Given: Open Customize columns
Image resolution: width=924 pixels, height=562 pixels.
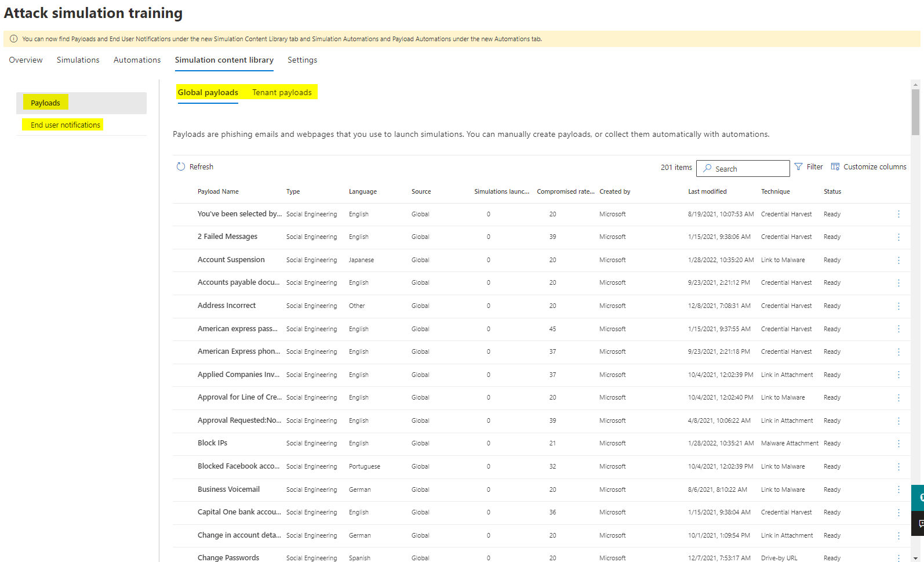Looking at the screenshot, I should point(868,167).
